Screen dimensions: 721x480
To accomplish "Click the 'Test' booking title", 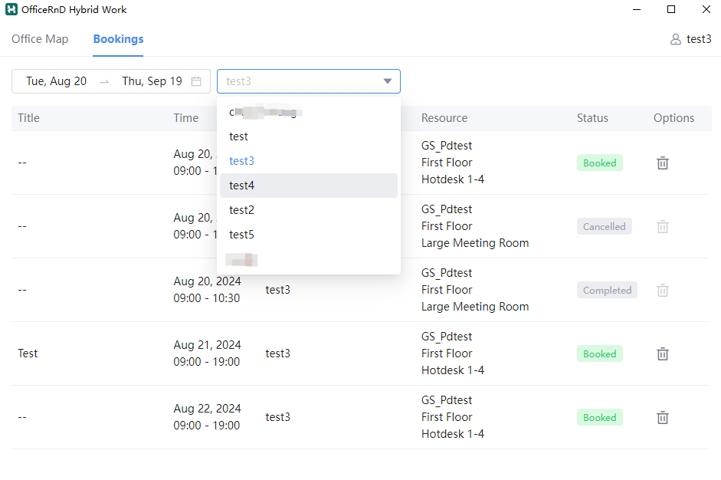I will coord(28,354).
